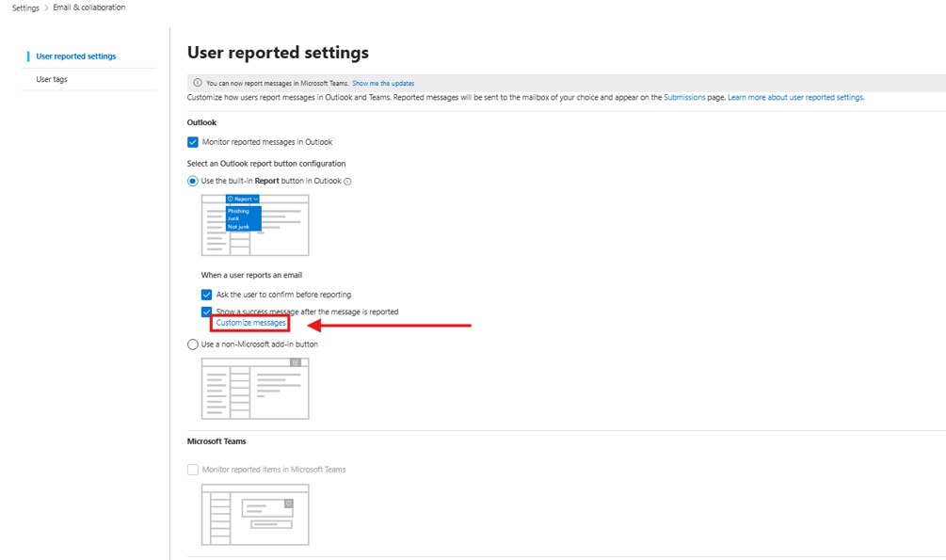Toggle Ask the user to confirm before reporting
Screen dimensions: 946x560
click(x=206, y=295)
